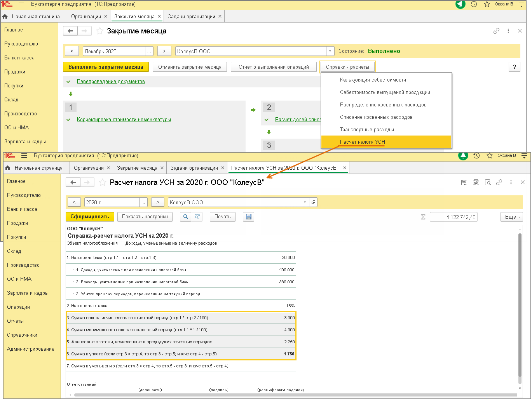Save report using diskette icon in report header
This screenshot has height=400, width=532.
tap(464, 182)
